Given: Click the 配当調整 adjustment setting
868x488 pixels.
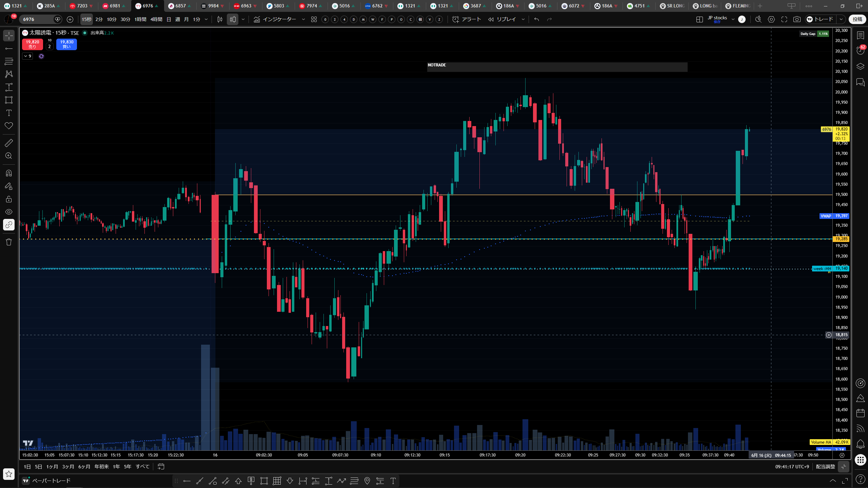Looking at the screenshot, I should [825, 467].
